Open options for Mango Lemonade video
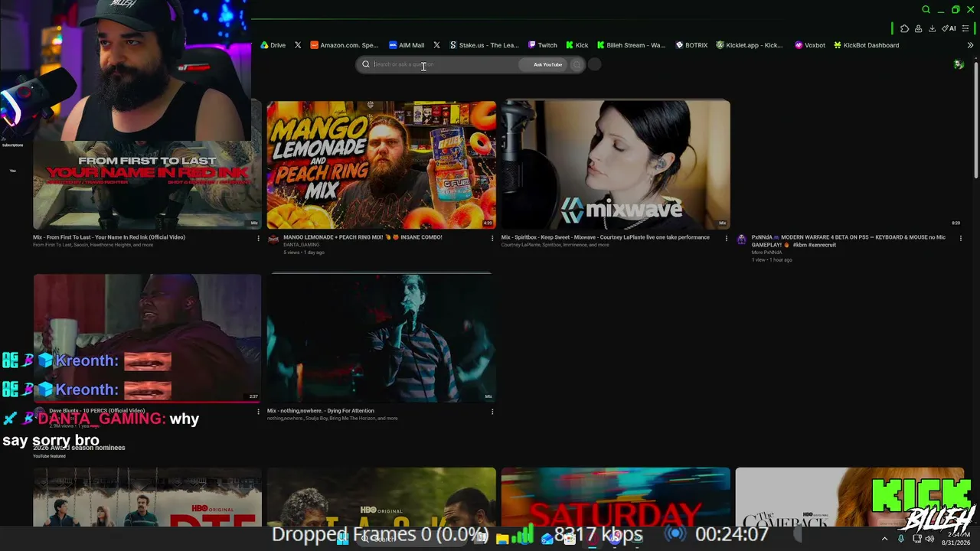The height and width of the screenshot is (551, 980). (492, 238)
